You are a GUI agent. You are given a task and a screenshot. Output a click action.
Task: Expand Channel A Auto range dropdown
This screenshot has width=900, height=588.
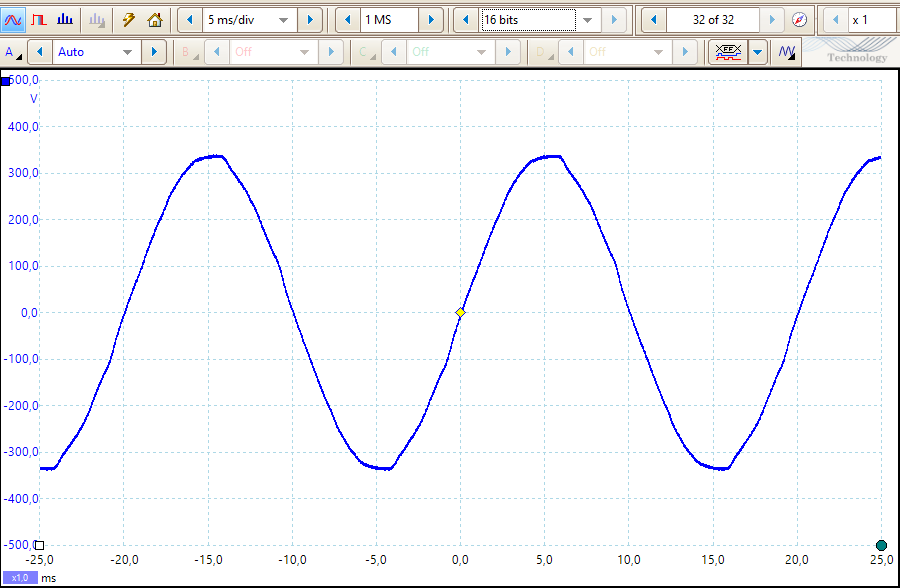127,51
